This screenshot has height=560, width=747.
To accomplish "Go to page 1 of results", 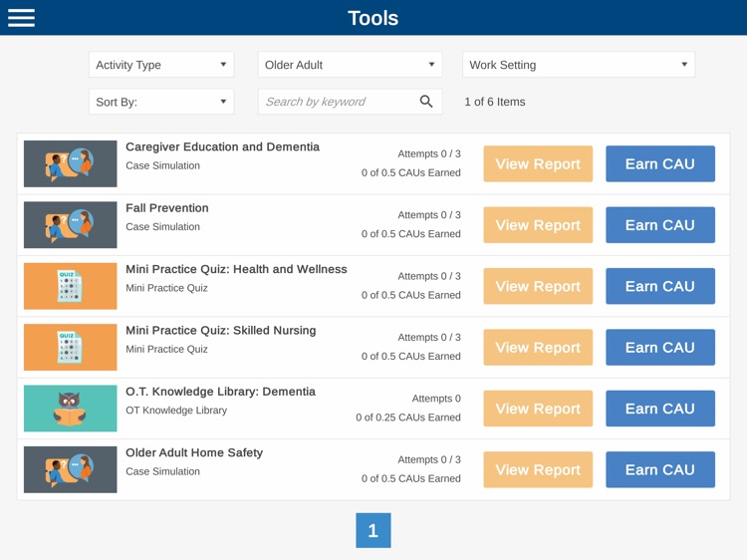I will point(373,531).
